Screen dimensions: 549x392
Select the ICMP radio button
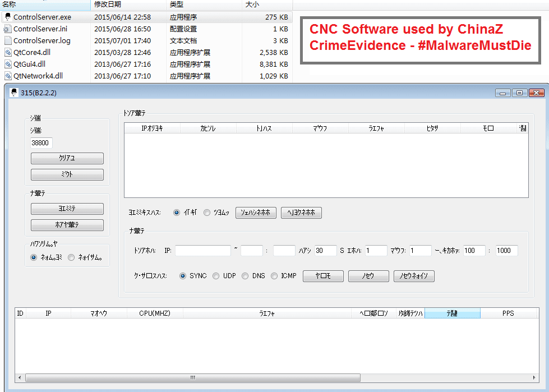coord(274,276)
